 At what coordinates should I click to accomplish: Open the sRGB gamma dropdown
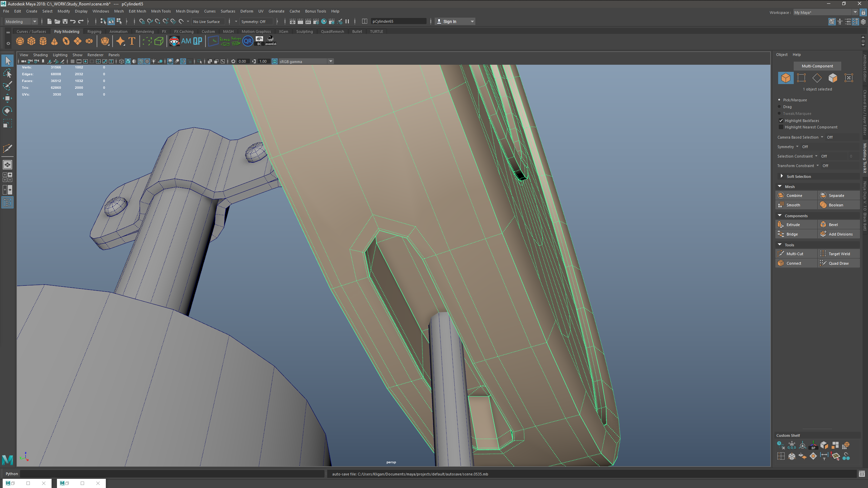(x=306, y=61)
